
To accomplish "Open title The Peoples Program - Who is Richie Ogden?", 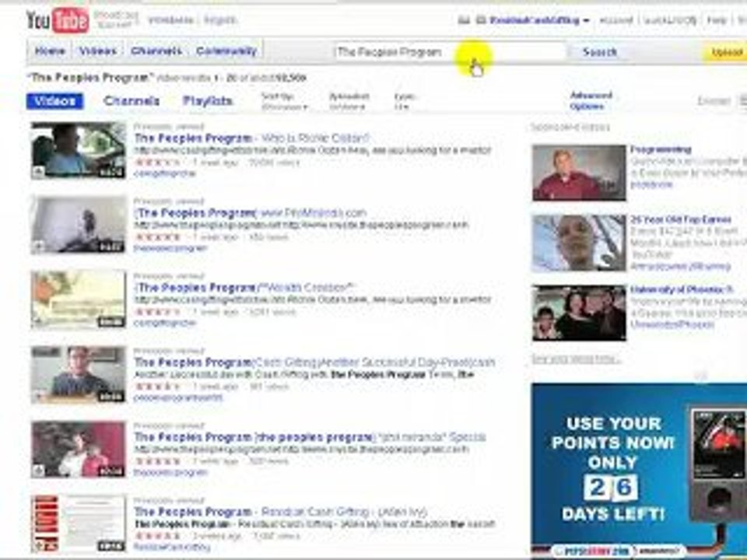I will point(251,138).
